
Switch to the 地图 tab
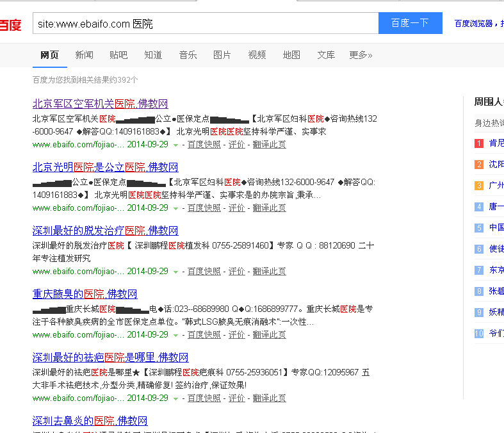(291, 55)
